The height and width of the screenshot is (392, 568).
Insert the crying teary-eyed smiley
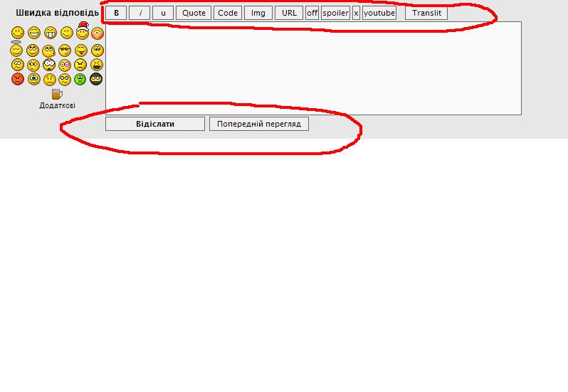[33, 79]
